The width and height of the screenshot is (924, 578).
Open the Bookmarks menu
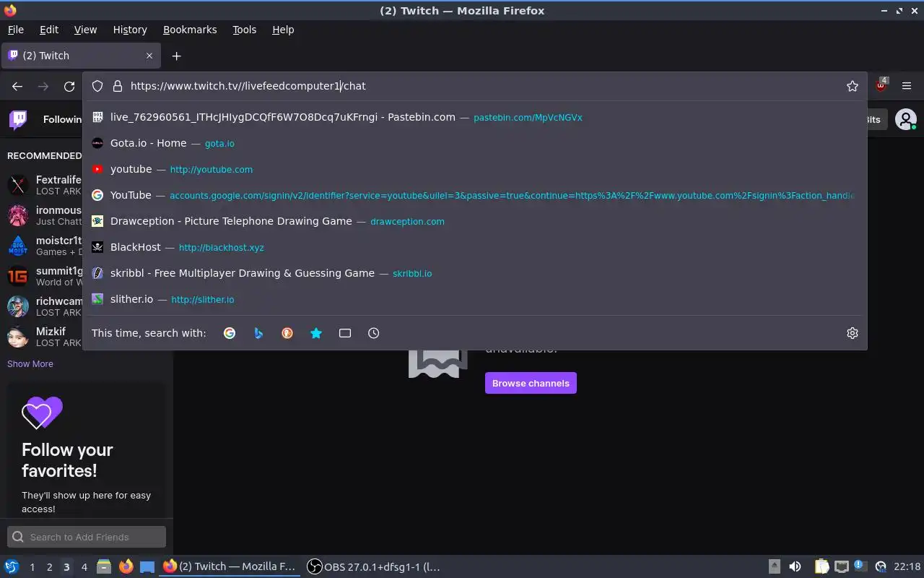190,30
